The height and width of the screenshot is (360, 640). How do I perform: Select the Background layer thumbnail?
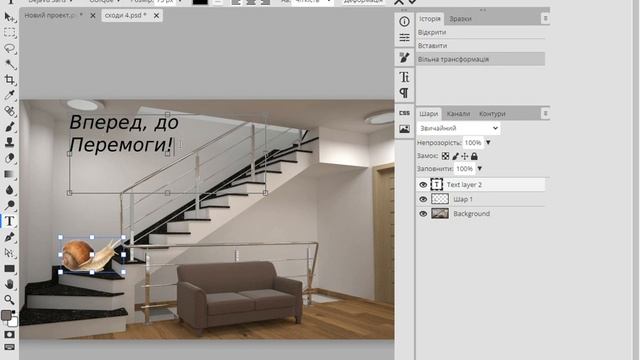(x=440, y=214)
